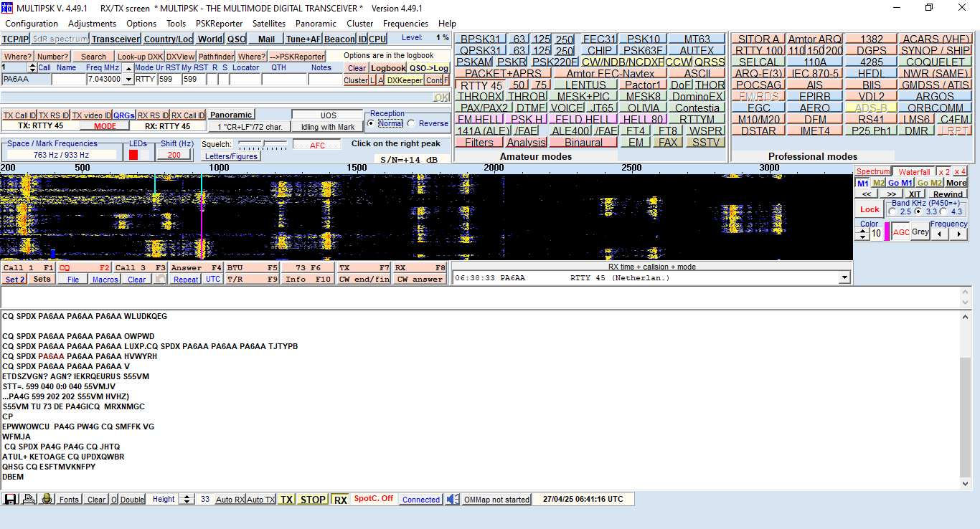Select Reverse reception radio button
The height and width of the screenshot is (529, 980).
(412, 123)
